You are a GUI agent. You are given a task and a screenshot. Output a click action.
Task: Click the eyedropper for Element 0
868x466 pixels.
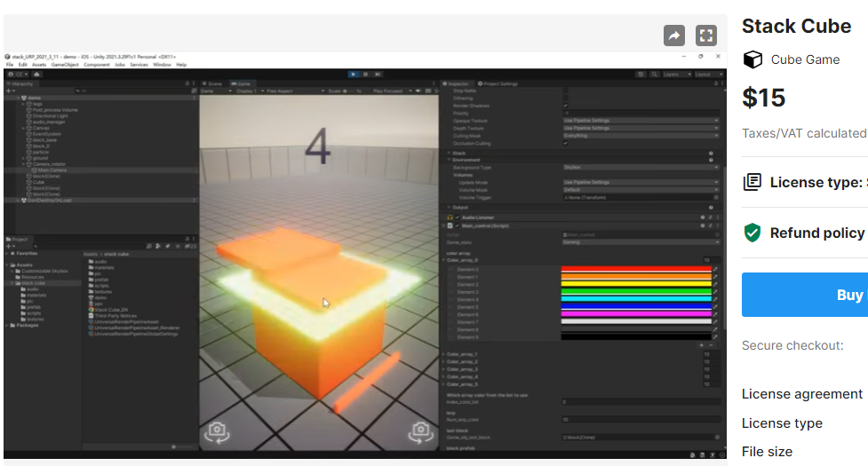click(x=715, y=269)
